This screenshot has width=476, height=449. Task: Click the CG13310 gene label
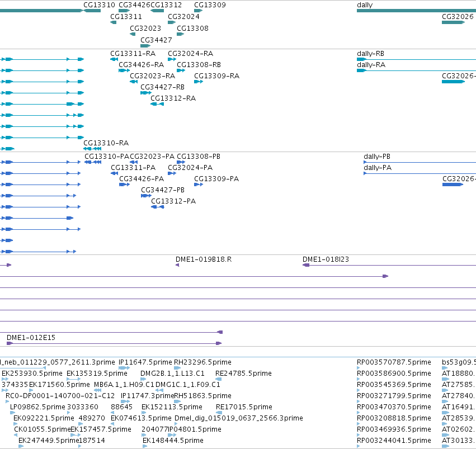coord(99,5)
